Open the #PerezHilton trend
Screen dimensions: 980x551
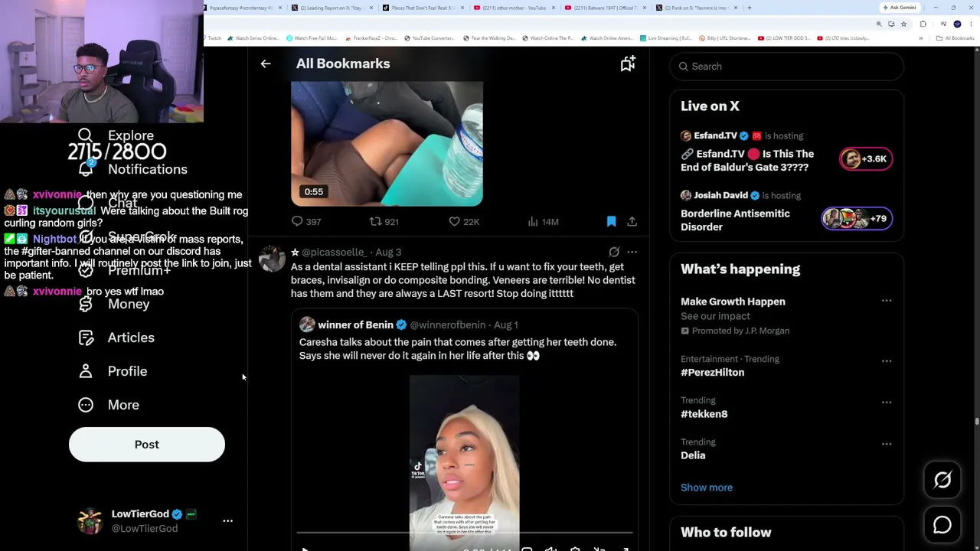click(712, 373)
